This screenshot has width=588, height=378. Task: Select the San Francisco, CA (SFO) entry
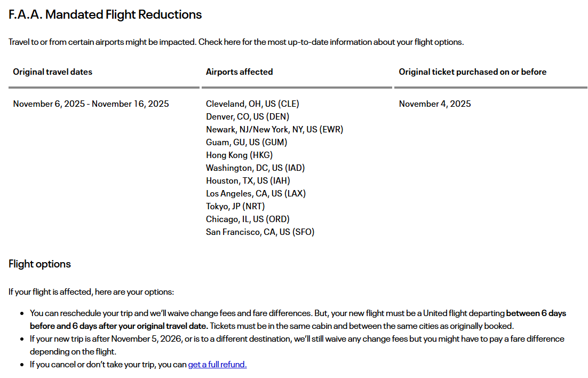tap(260, 232)
